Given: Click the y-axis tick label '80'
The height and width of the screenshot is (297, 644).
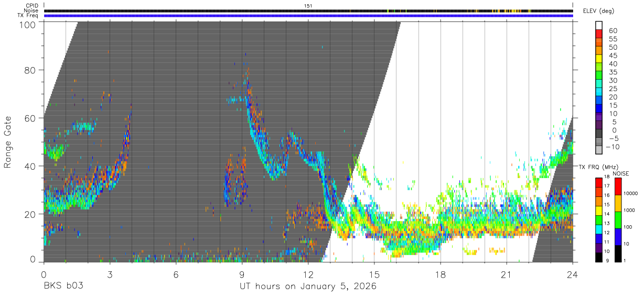Looking at the screenshot, I should click(30, 70).
